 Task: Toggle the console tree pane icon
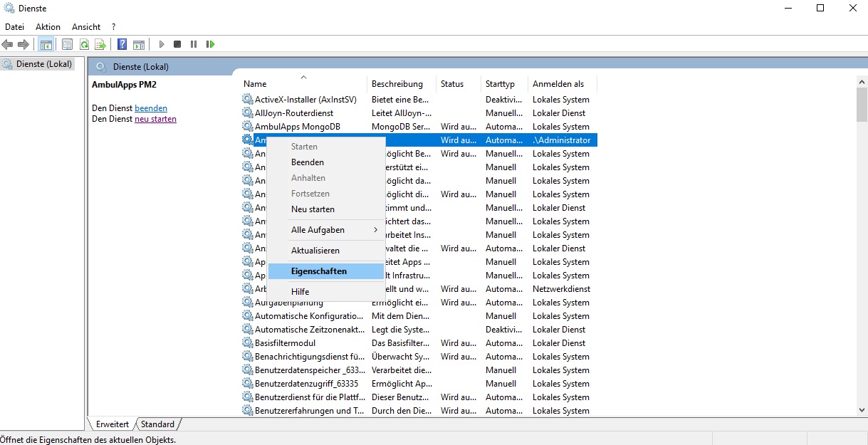(46, 44)
